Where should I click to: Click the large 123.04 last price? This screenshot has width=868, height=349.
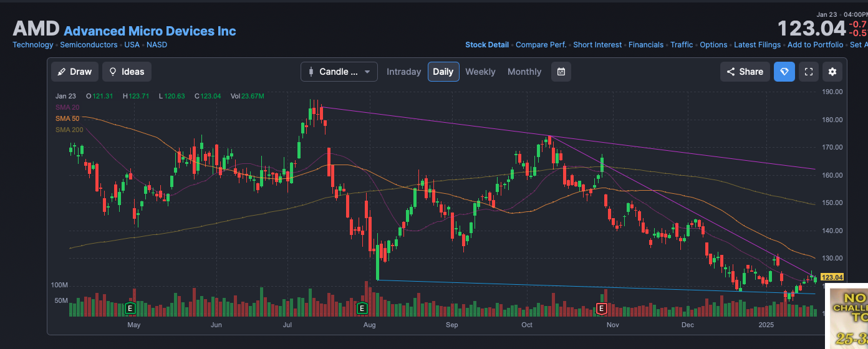click(x=811, y=29)
